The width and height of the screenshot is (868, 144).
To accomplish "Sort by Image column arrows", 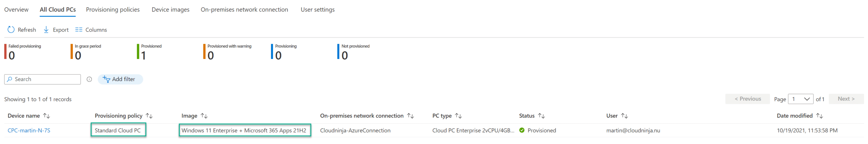I will pyautogui.click(x=204, y=116).
